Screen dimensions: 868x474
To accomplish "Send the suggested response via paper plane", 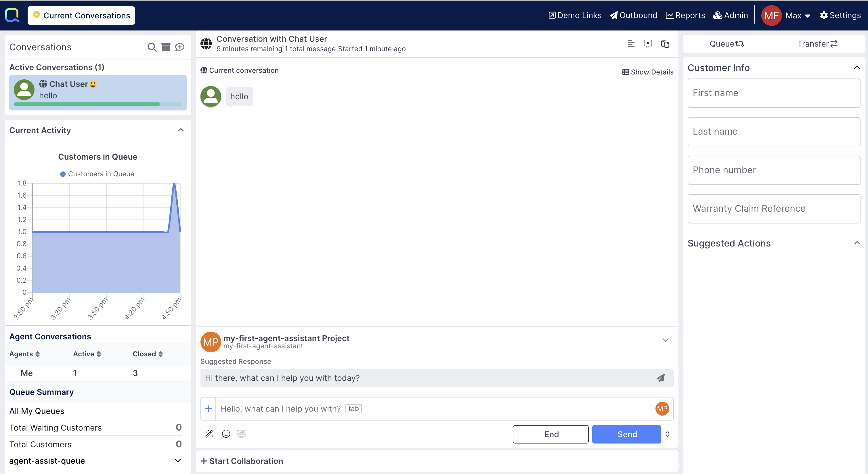I will [660, 378].
